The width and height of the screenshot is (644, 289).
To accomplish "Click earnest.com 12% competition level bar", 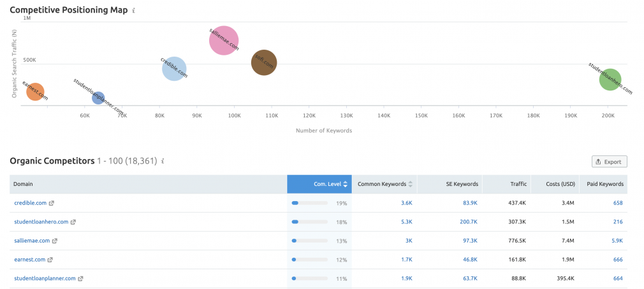I will (310, 260).
